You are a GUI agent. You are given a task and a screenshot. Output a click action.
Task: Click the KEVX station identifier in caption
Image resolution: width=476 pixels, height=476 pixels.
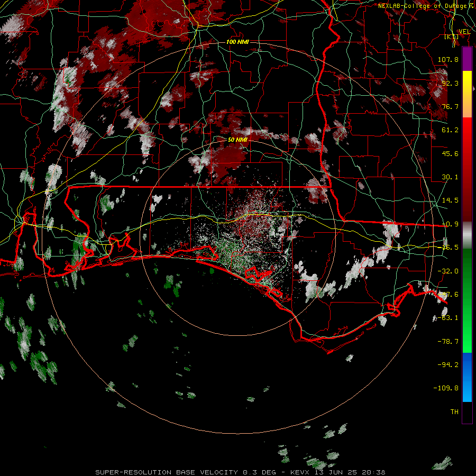(x=299, y=472)
